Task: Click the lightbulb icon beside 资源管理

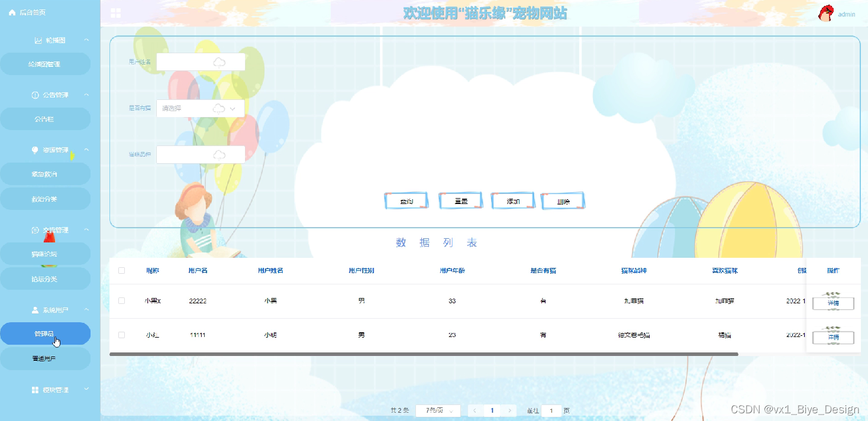Action: click(35, 150)
